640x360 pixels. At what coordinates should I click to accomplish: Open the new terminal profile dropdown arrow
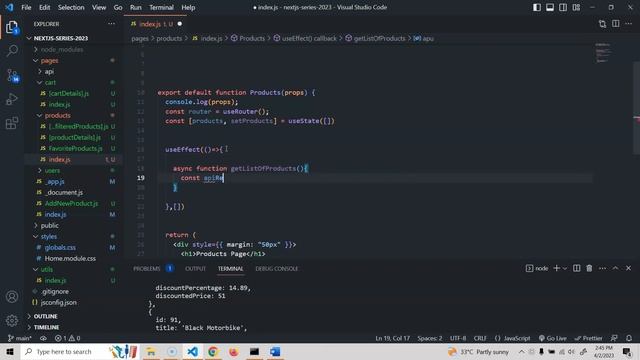tap(565, 268)
